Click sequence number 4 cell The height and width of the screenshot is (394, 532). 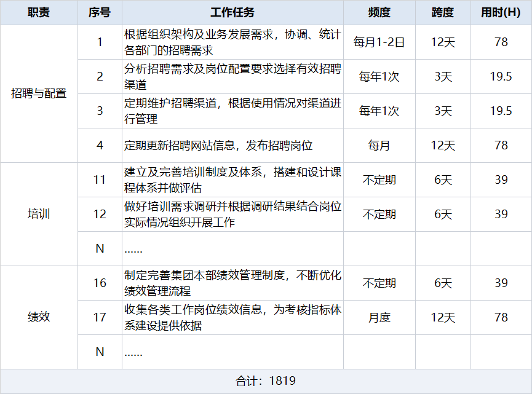(100, 146)
